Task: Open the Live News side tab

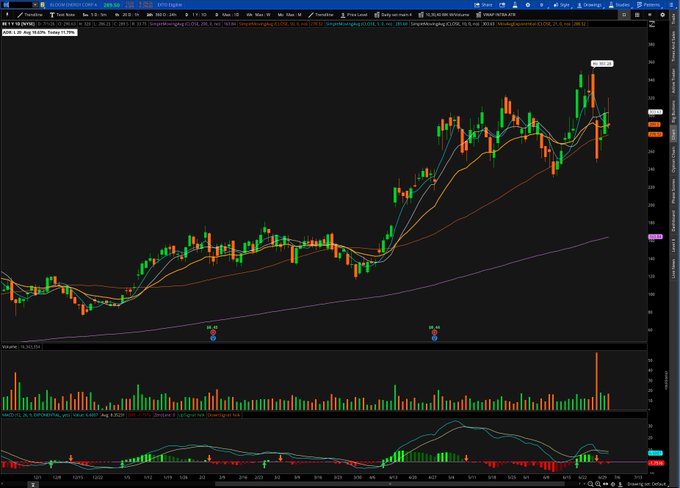Action: pos(673,269)
